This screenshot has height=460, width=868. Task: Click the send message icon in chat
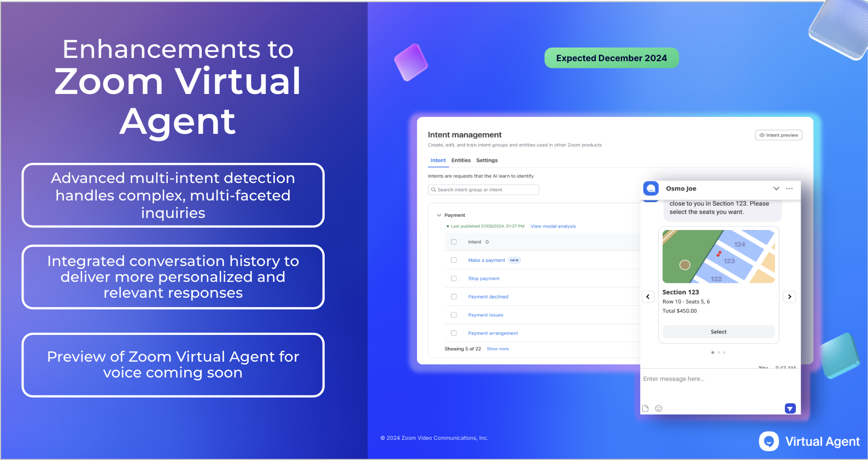(x=790, y=409)
